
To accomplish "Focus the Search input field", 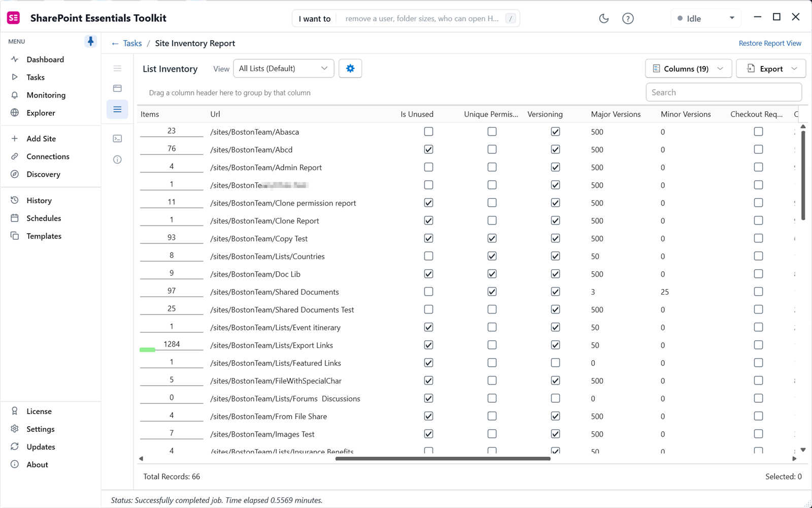I will point(724,92).
